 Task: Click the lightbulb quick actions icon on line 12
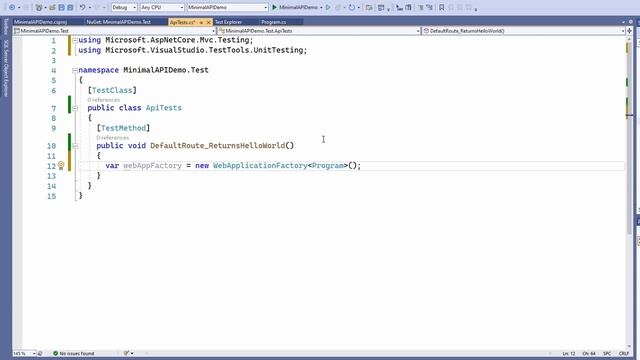[61, 165]
